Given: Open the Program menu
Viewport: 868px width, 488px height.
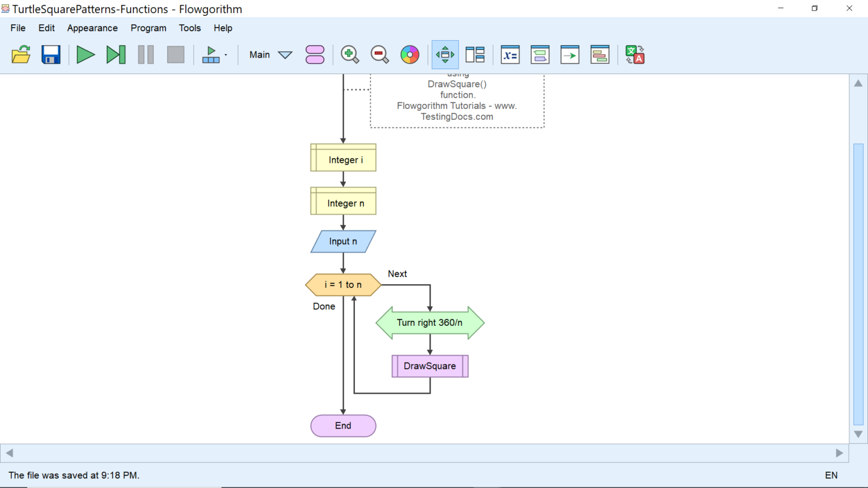Looking at the screenshot, I should (x=148, y=28).
